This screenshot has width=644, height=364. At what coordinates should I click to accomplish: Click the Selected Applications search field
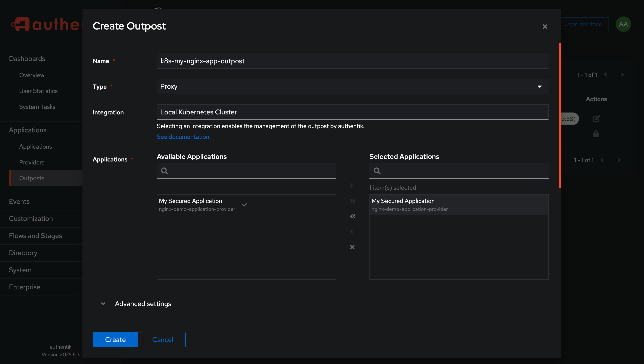(x=459, y=171)
